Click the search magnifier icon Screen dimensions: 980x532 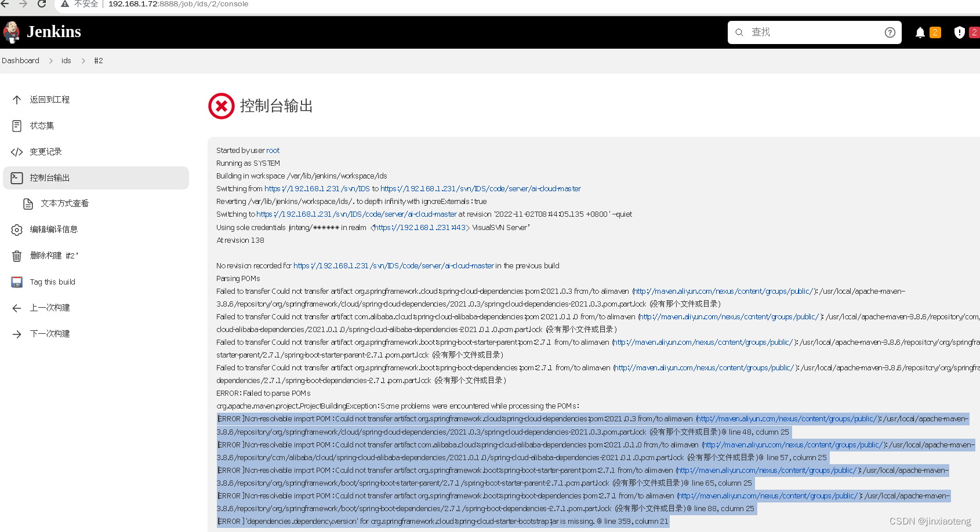coord(739,32)
